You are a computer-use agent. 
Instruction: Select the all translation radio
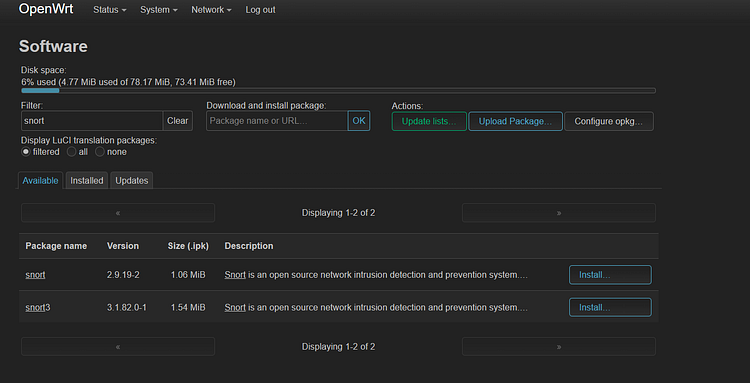71,152
